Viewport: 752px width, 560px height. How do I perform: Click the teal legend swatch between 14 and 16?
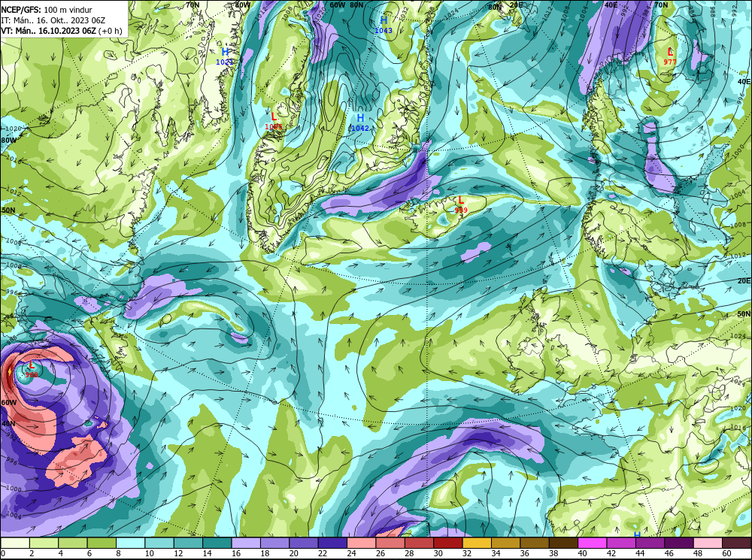(x=217, y=543)
